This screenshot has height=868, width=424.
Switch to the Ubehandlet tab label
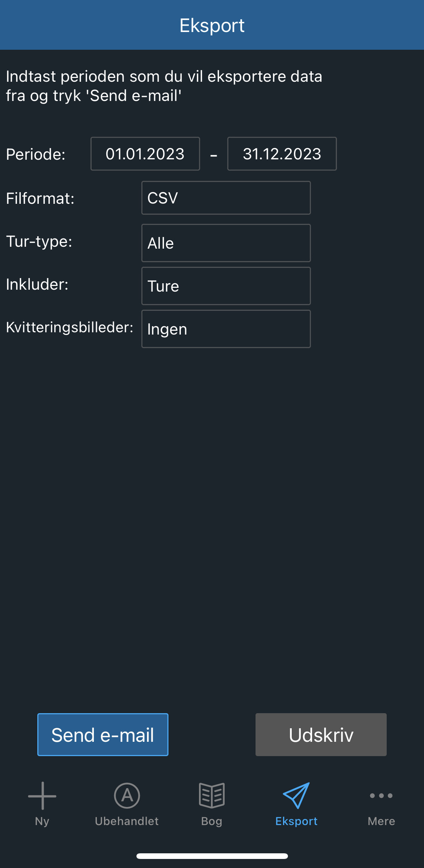click(127, 821)
